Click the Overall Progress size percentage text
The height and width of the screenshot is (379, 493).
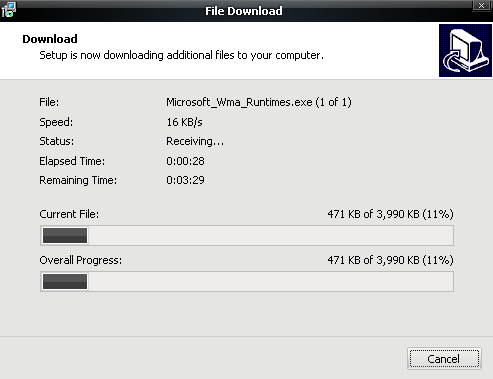pos(390,260)
